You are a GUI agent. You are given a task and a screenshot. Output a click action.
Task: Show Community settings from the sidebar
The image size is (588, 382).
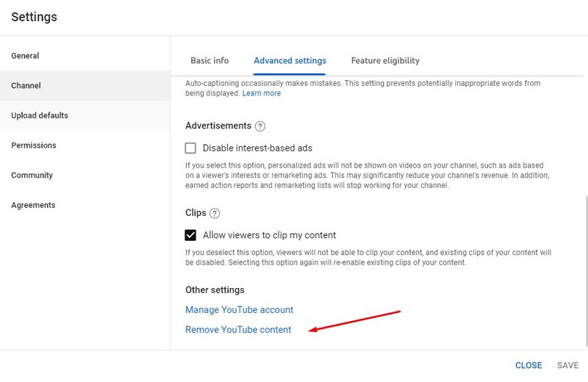[x=32, y=176]
